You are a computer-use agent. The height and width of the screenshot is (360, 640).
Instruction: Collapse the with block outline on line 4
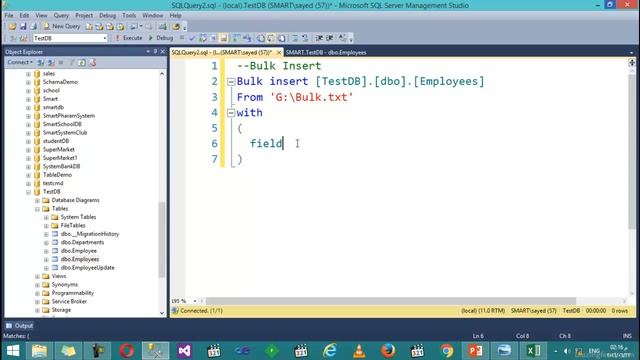coord(231,113)
